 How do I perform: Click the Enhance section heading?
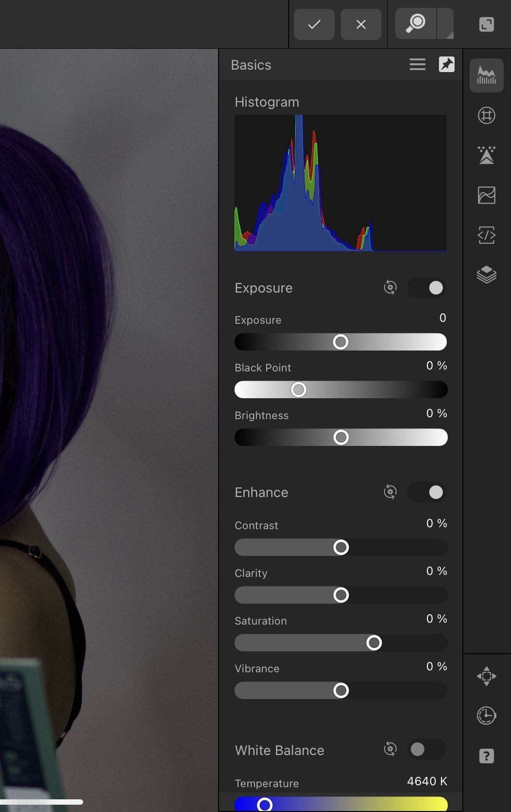coord(261,492)
